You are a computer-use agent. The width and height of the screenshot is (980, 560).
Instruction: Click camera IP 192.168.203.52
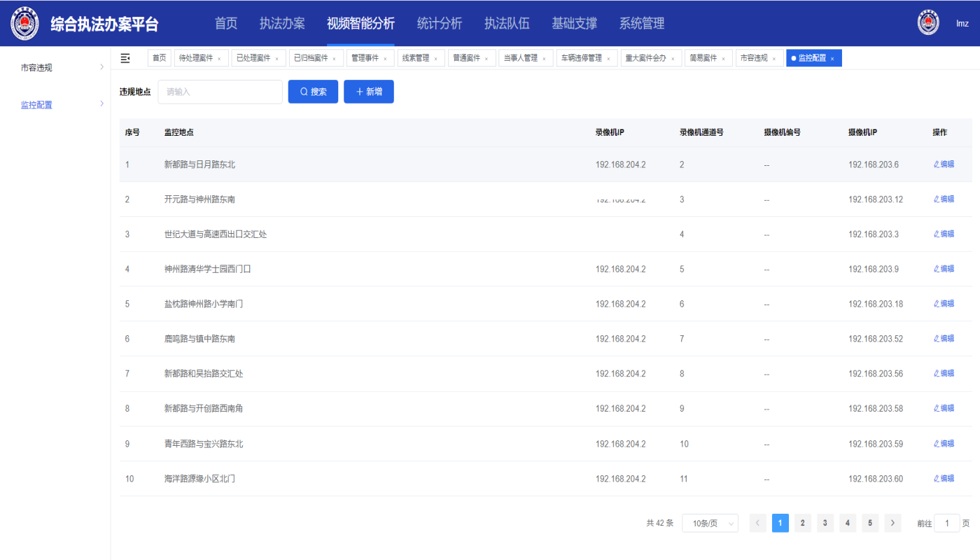click(876, 339)
